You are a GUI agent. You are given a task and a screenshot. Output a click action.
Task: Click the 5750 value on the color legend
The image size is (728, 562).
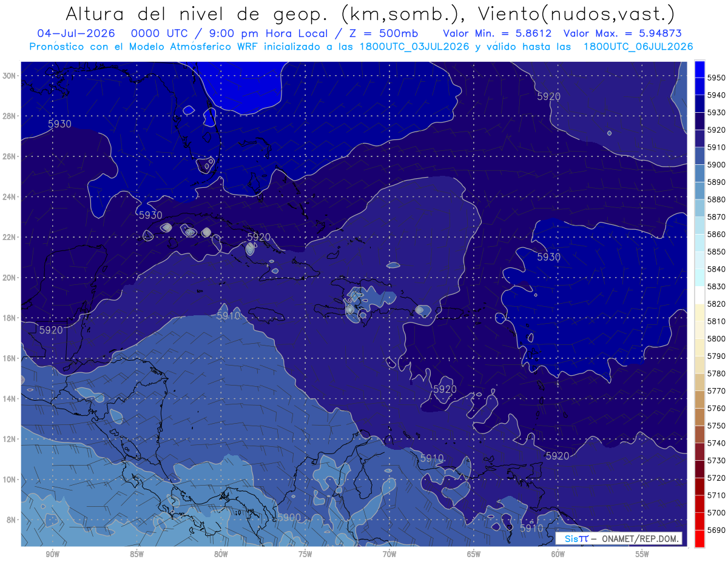point(716,426)
